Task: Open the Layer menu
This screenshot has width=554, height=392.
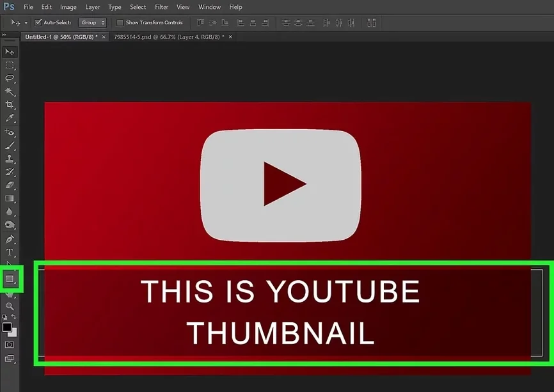Action: [x=93, y=7]
